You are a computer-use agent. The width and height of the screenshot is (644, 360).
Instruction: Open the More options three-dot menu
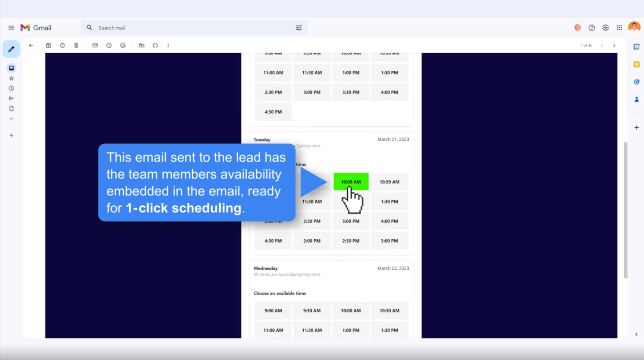168,45
